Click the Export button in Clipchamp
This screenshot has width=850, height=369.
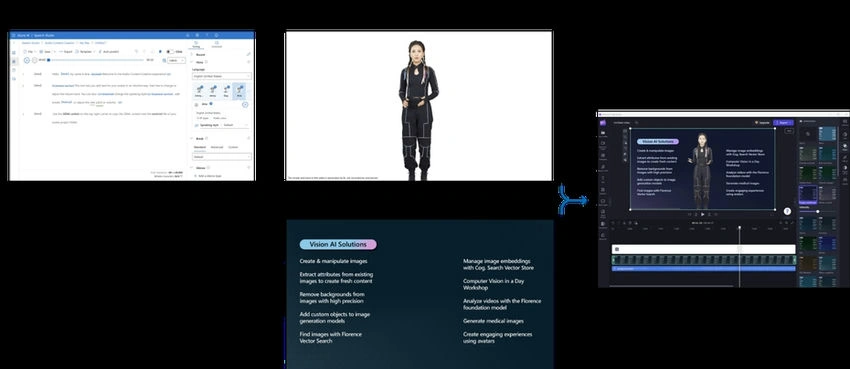784,122
